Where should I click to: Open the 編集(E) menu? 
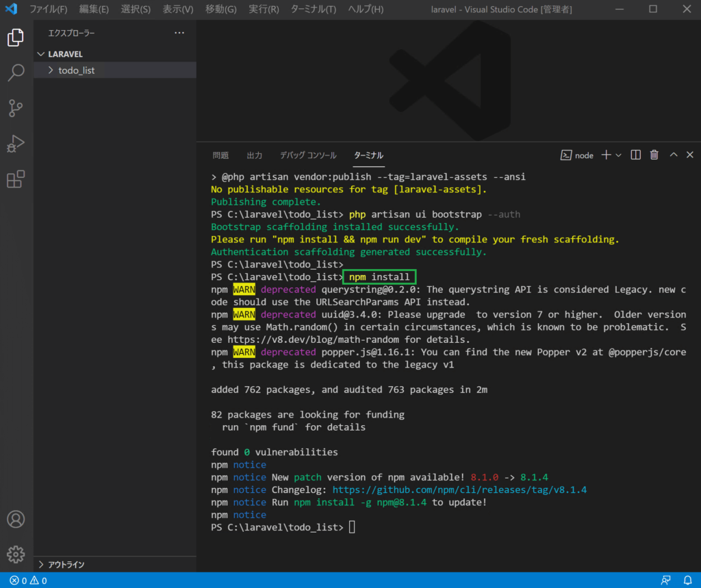pyautogui.click(x=94, y=9)
